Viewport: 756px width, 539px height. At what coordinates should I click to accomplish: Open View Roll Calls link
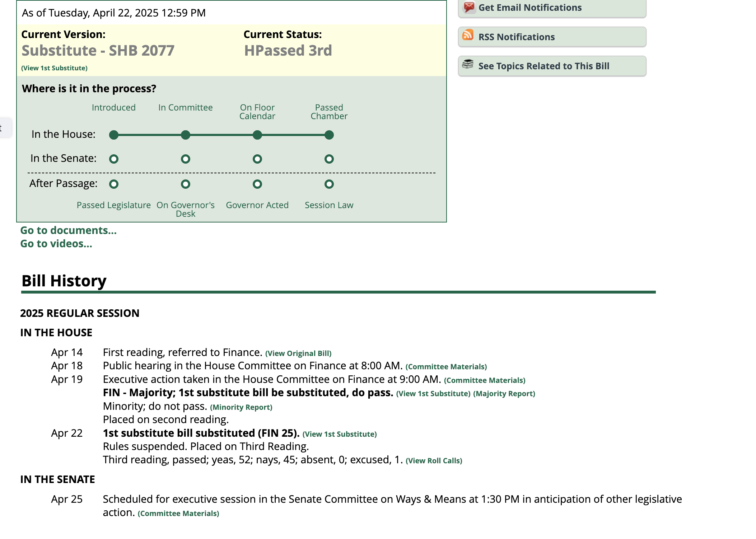pos(434,461)
